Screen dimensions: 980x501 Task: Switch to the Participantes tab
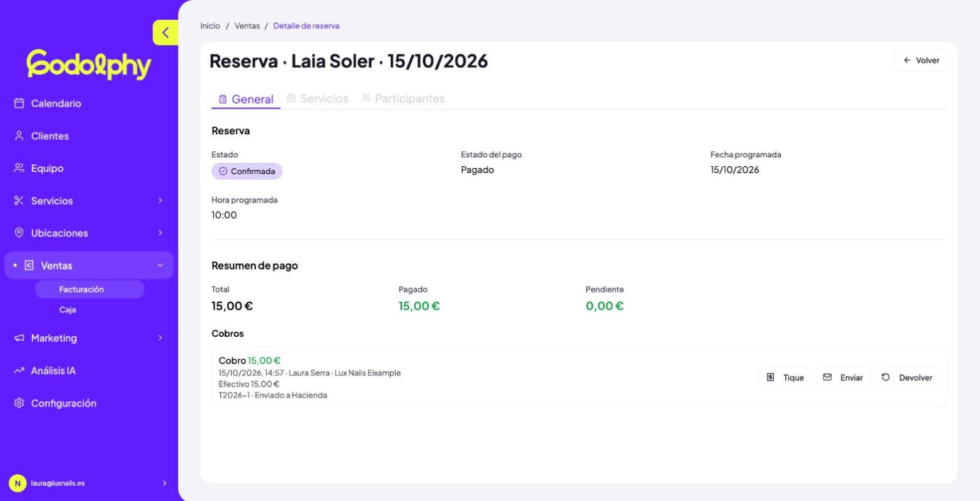point(403,98)
